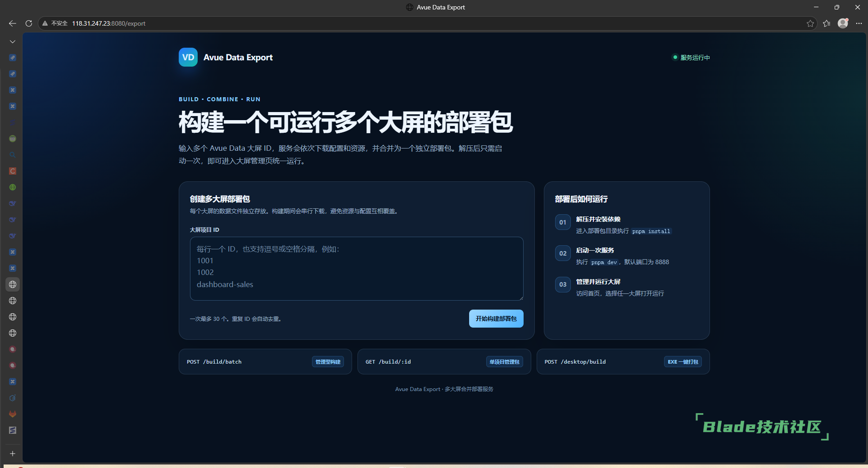Click the Avue Data Export header title
Viewport: 868px width, 468px height.
point(238,57)
